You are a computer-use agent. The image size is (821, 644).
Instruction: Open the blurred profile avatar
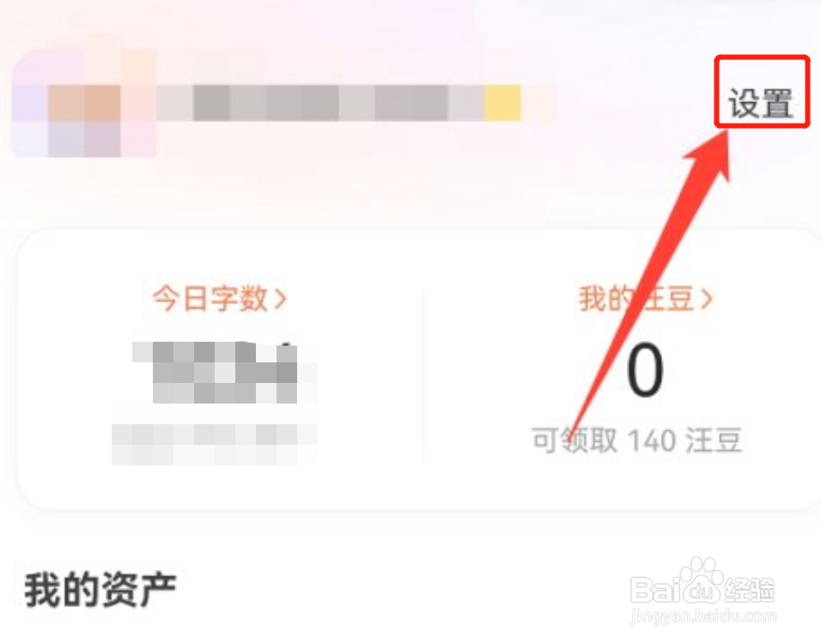coord(85,103)
